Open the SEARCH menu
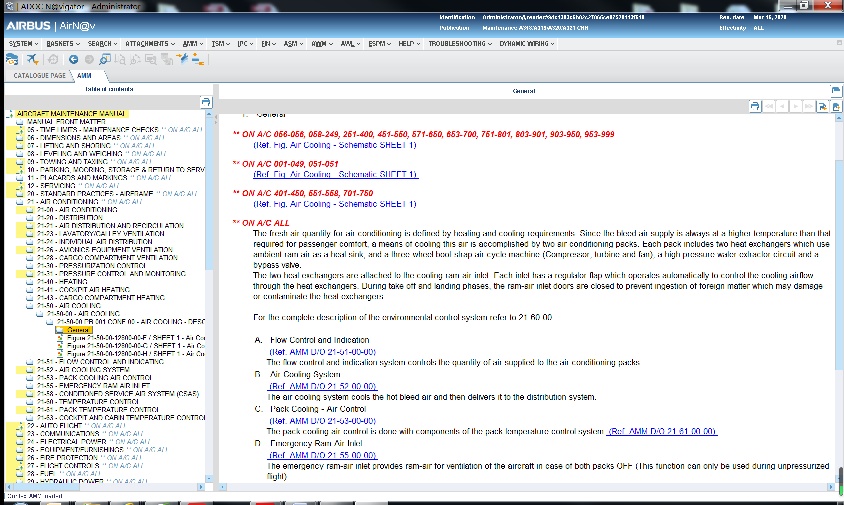The height and width of the screenshot is (505, 844). coord(102,44)
